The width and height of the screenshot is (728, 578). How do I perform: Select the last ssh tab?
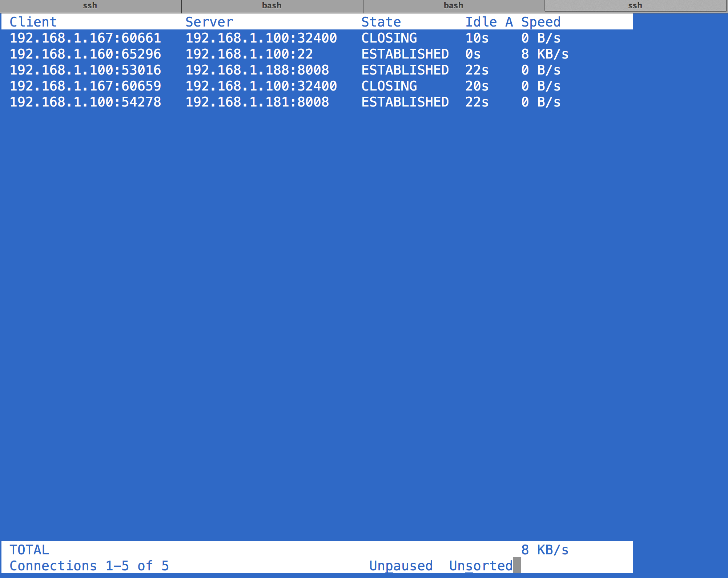point(635,6)
